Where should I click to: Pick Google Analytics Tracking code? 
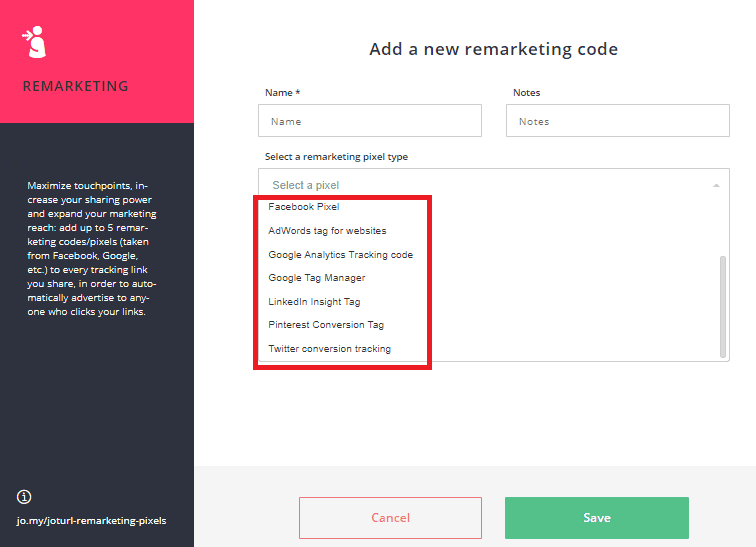tap(340, 254)
